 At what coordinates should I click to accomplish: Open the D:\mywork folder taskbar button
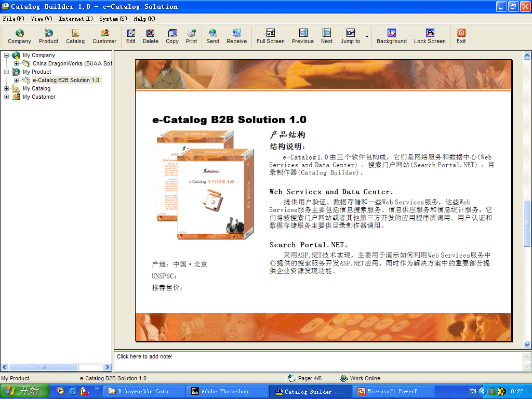144,391
